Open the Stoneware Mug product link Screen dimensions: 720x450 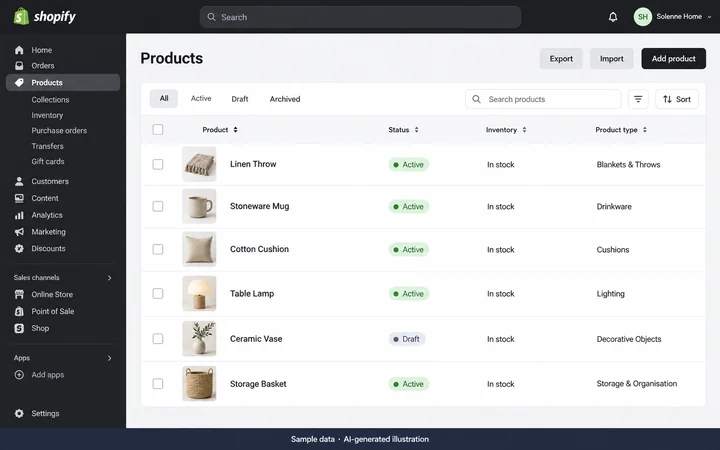[x=259, y=206]
